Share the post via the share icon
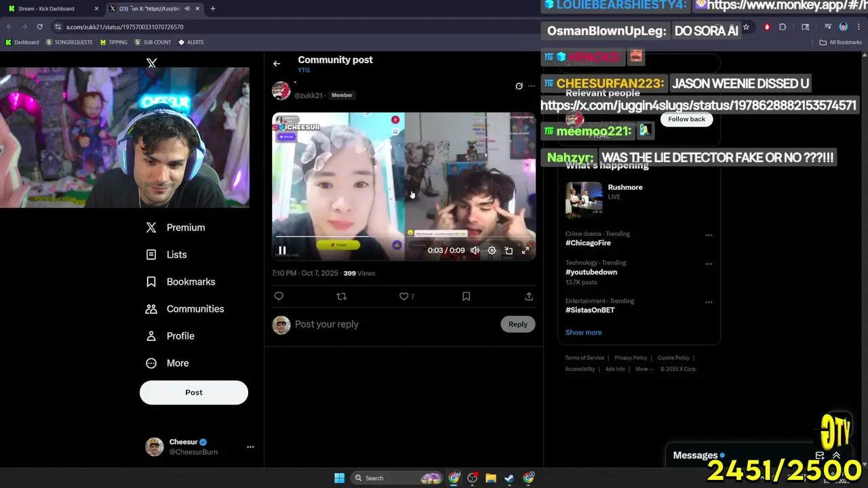The image size is (868, 488). click(529, 296)
